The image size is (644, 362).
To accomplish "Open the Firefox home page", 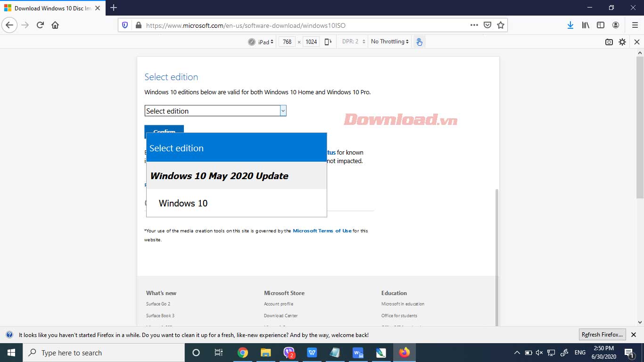I will (55, 25).
